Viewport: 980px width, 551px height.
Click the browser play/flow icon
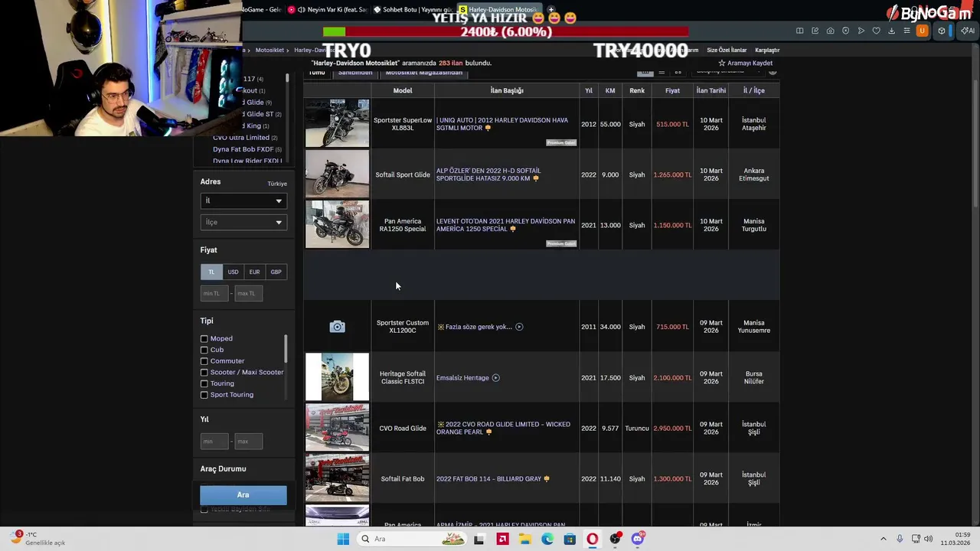point(861,31)
